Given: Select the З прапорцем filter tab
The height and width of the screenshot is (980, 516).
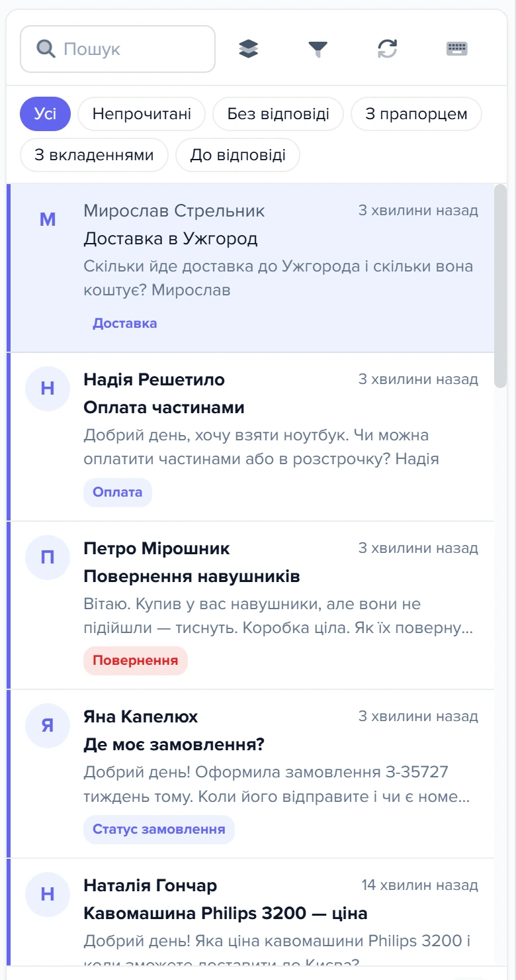Looking at the screenshot, I should tap(416, 114).
